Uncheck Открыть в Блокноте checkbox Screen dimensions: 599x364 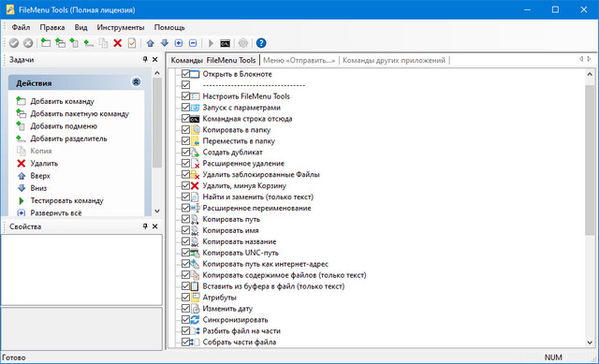[185, 74]
